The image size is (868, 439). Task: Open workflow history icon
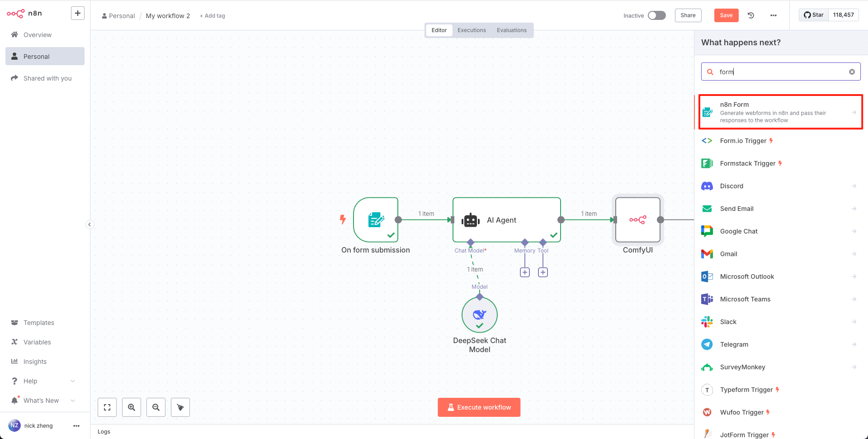coord(751,15)
